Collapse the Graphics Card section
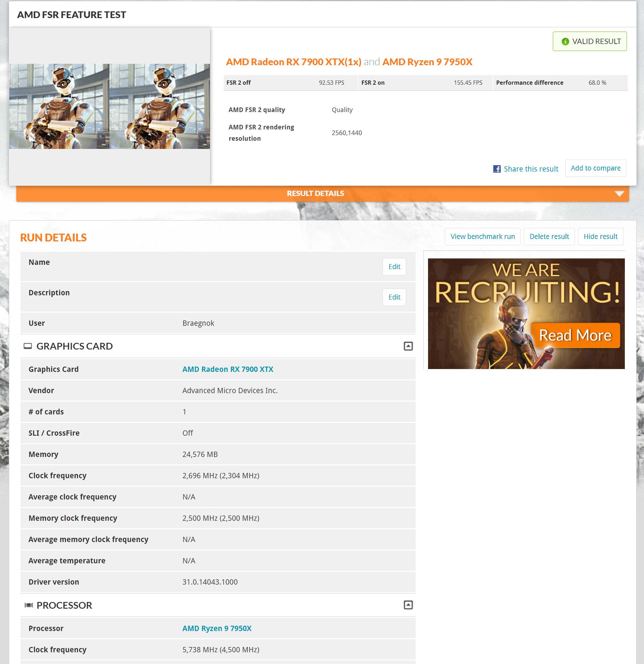The width and height of the screenshot is (644, 664). click(x=408, y=346)
